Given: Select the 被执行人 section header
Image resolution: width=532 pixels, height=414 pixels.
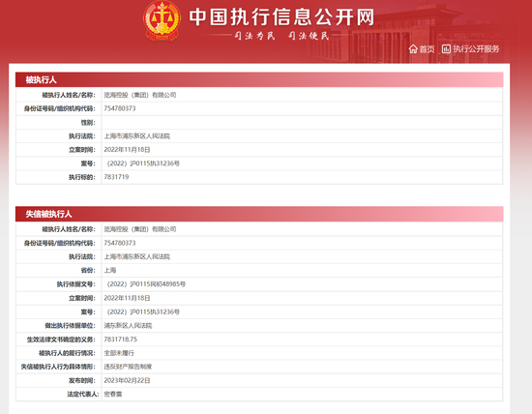Looking at the screenshot, I should coord(259,79).
